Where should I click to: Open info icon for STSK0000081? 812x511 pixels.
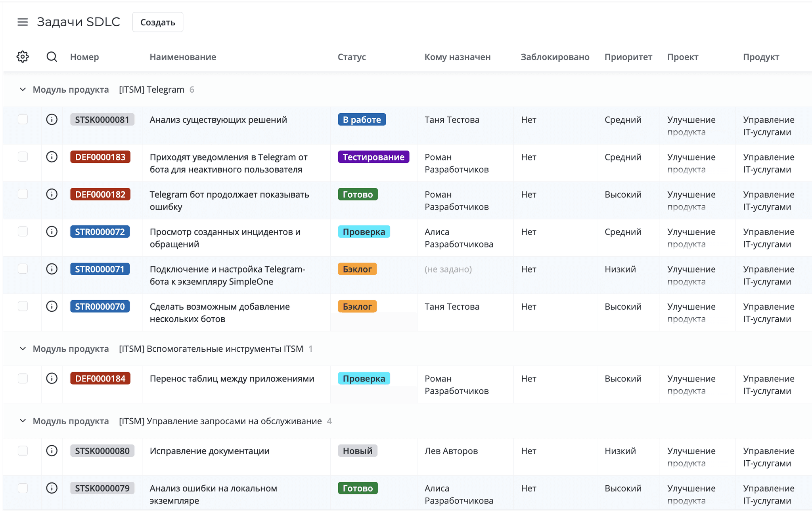(x=52, y=119)
